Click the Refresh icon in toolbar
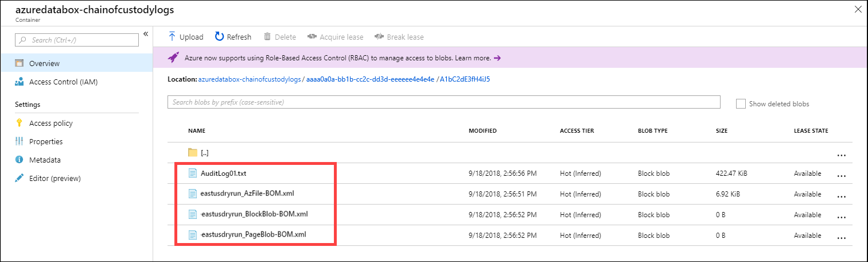 click(219, 37)
